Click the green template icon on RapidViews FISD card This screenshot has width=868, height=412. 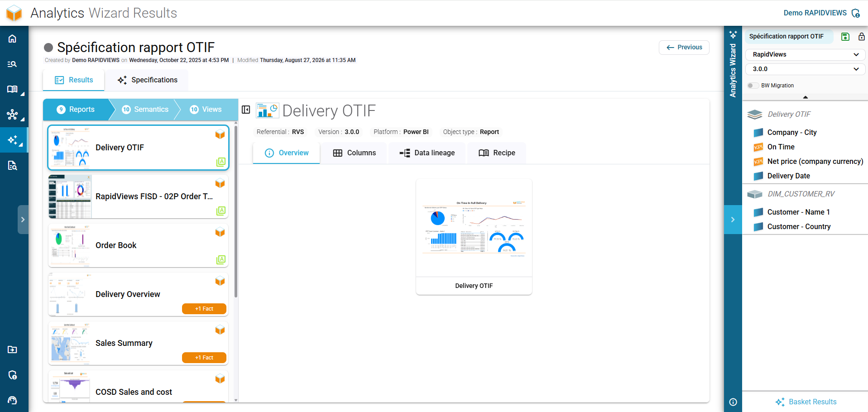[x=221, y=211]
